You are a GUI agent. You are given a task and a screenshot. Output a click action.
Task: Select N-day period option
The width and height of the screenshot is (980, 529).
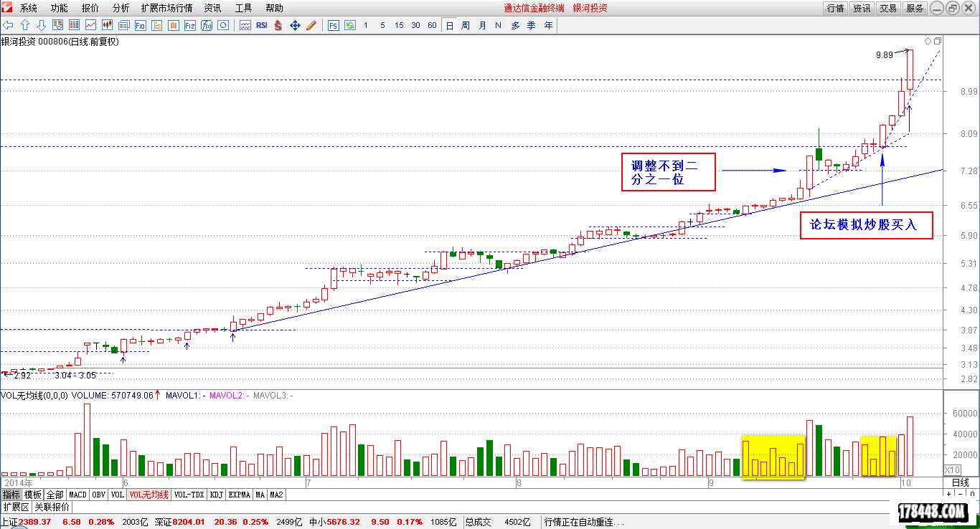pyautogui.click(x=498, y=25)
